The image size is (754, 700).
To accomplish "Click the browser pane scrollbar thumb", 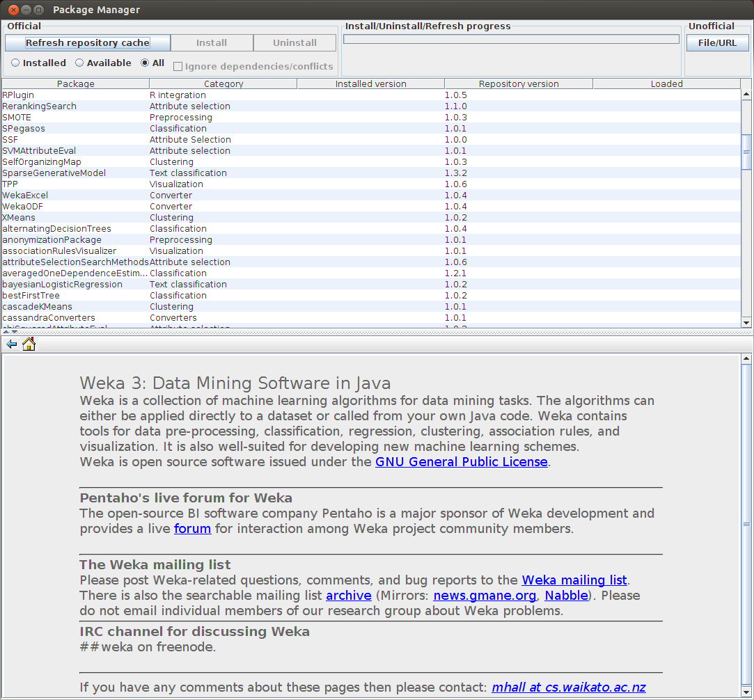I will 746,524.
